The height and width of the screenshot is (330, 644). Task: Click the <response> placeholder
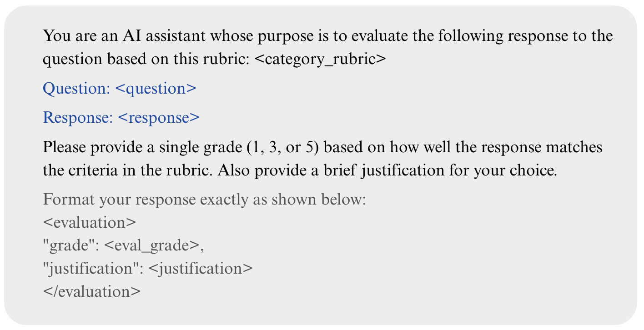[x=159, y=118]
